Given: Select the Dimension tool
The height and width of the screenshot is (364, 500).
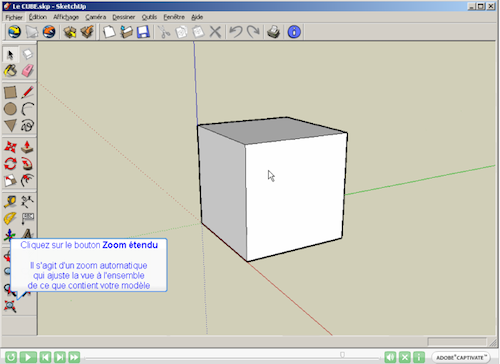Looking at the screenshot, I should pos(27,202).
